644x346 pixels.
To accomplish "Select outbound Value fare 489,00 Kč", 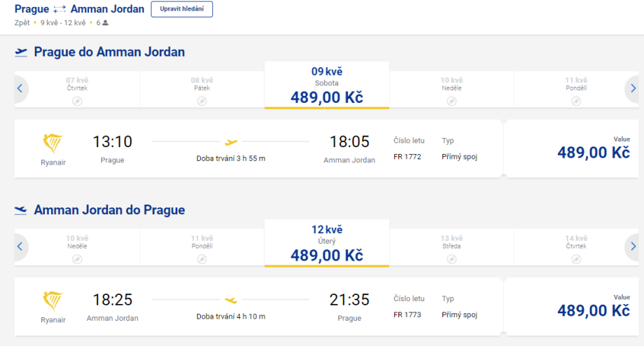I will tap(594, 149).
